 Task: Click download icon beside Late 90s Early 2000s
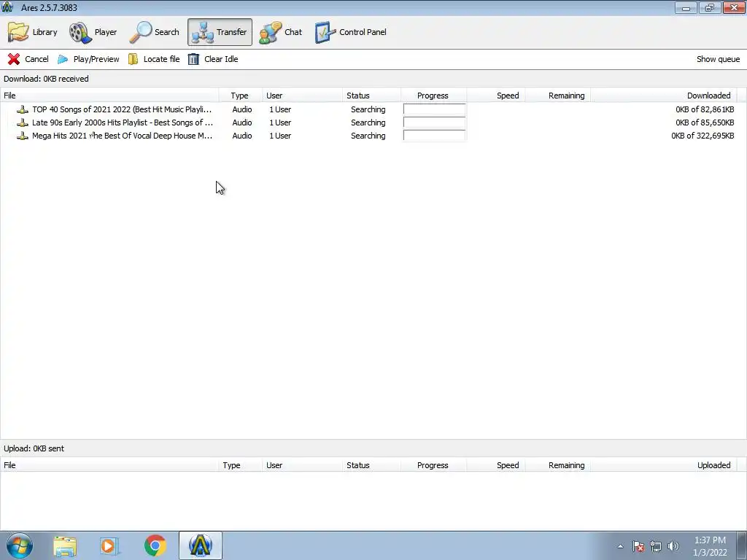[23, 122]
